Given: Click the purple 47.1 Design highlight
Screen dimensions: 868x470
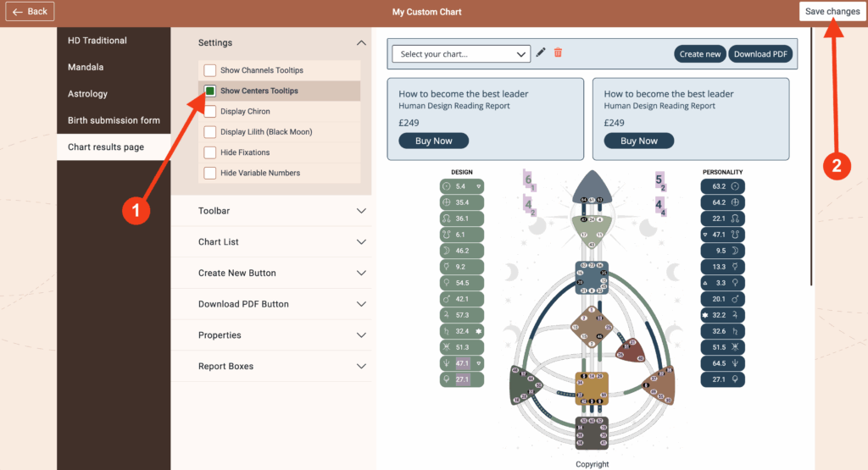Looking at the screenshot, I should click(x=462, y=363).
